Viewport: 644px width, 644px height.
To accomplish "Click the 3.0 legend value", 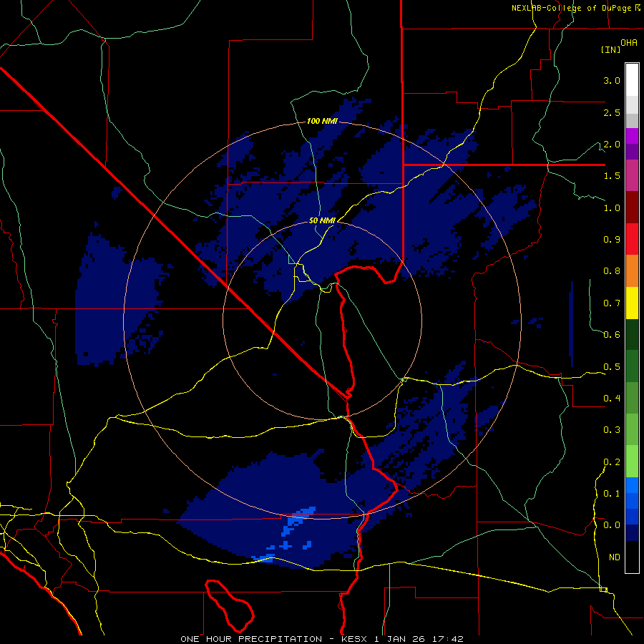I will pos(612,80).
